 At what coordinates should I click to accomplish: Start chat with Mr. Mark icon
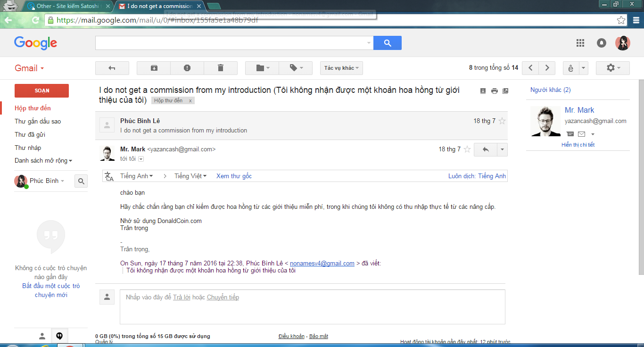point(570,134)
